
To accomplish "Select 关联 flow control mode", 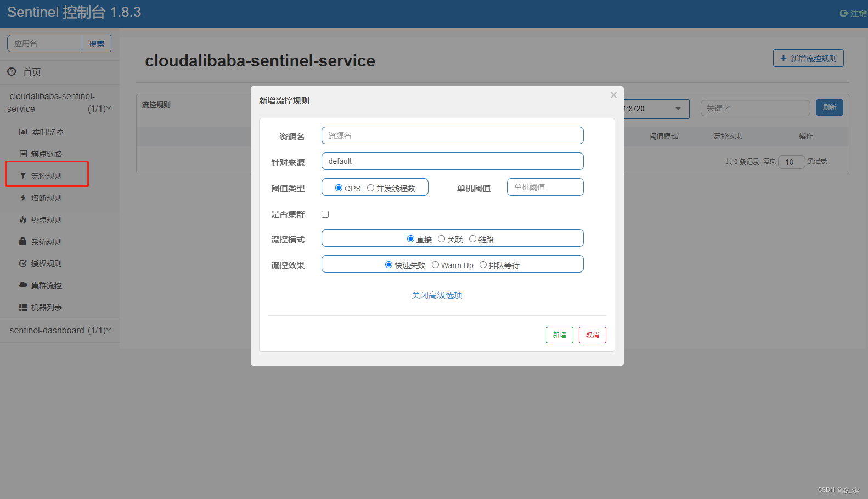I will tap(441, 239).
